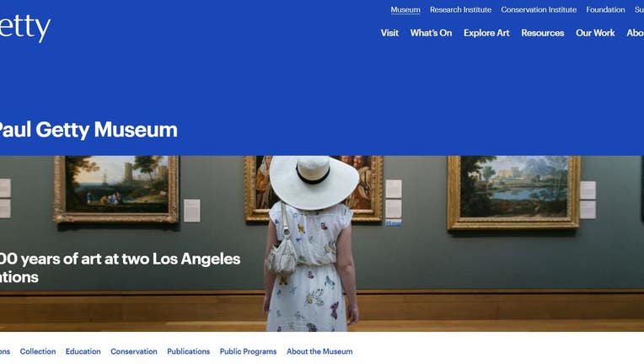Open the What's On menu
Image resolution: width=644 pixels, height=364 pixels.
coord(431,33)
